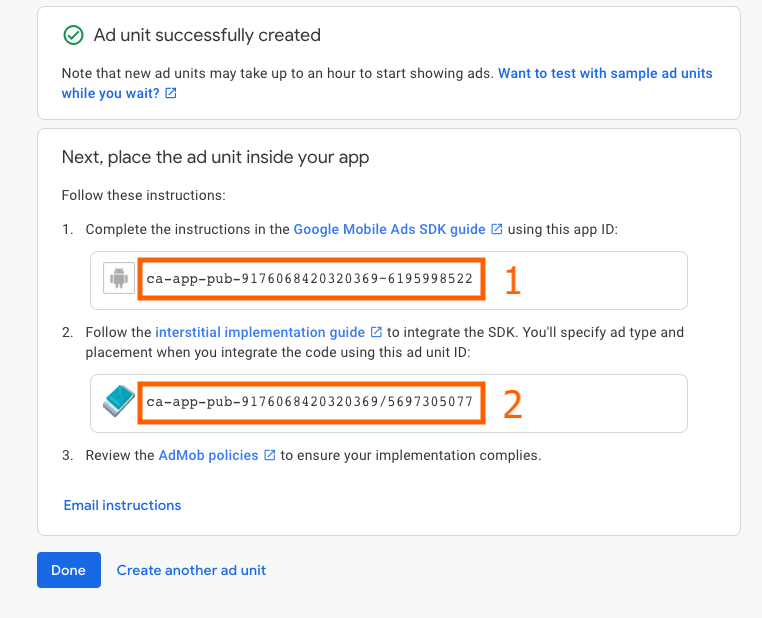Click the teal interstitial ad unit icon

(119, 401)
